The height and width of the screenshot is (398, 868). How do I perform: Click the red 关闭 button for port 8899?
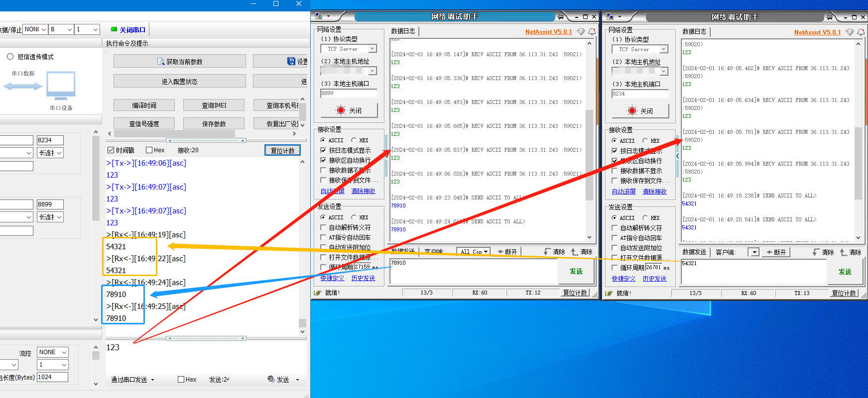click(x=349, y=110)
